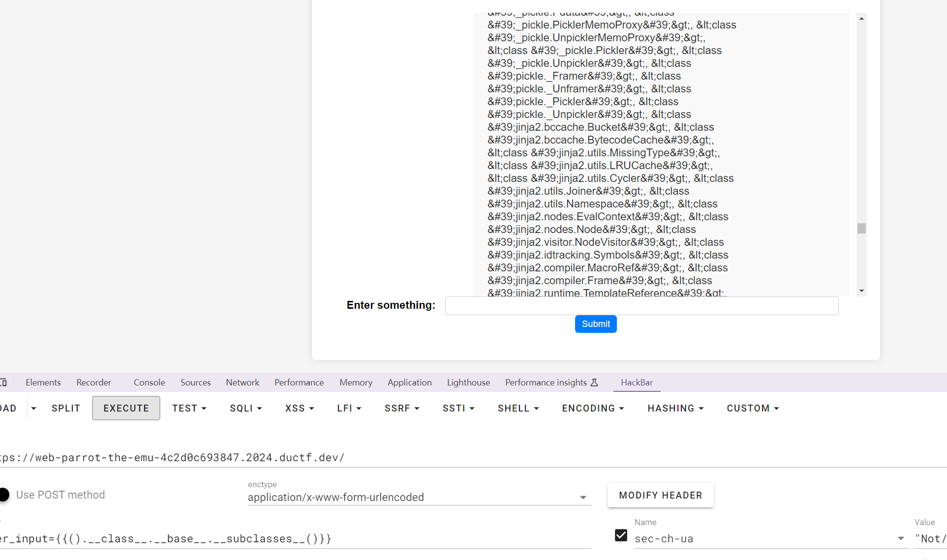Click the scroll up arrow in output box
The width and height of the screenshot is (947, 560).
(861, 19)
